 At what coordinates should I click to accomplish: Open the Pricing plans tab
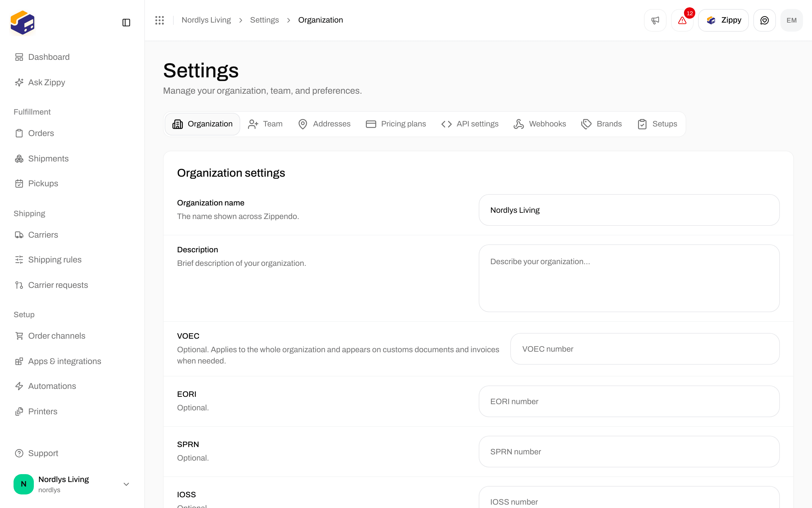tap(396, 124)
